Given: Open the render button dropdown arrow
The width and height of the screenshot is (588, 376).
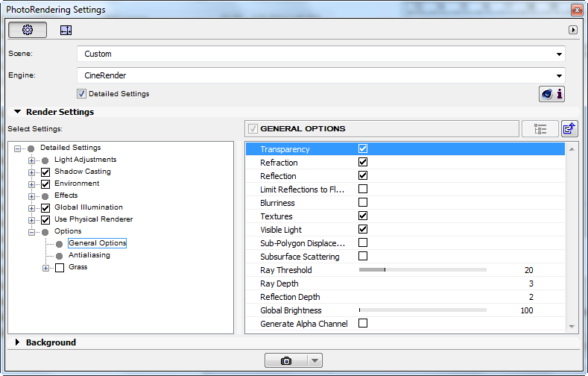Looking at the screenshot, I should [x=314, y=360].
